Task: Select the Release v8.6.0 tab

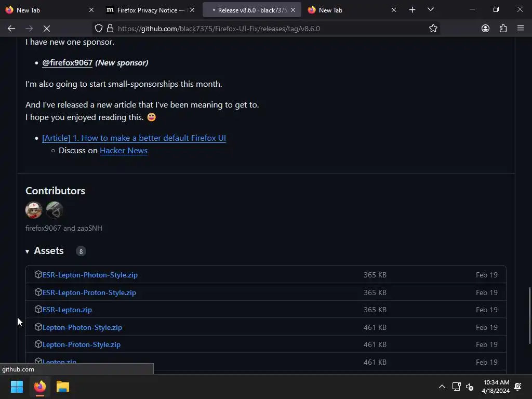Action: click(252, 10)
